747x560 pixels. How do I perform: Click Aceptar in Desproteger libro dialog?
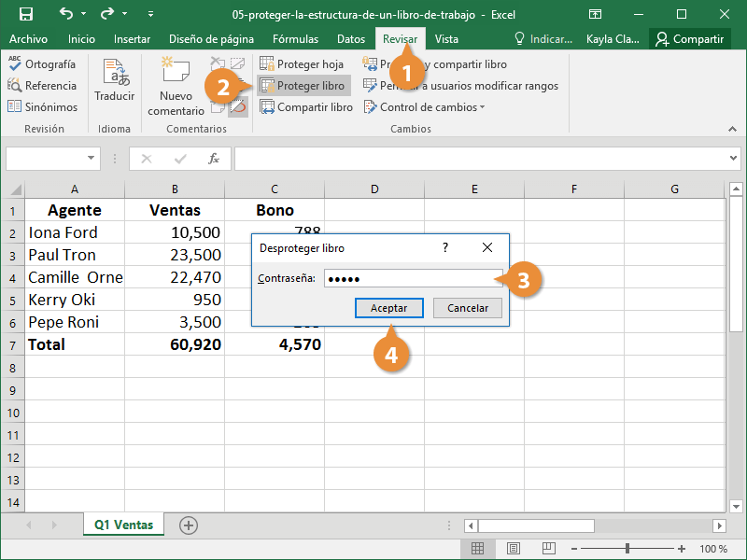(x=388, y=308)
